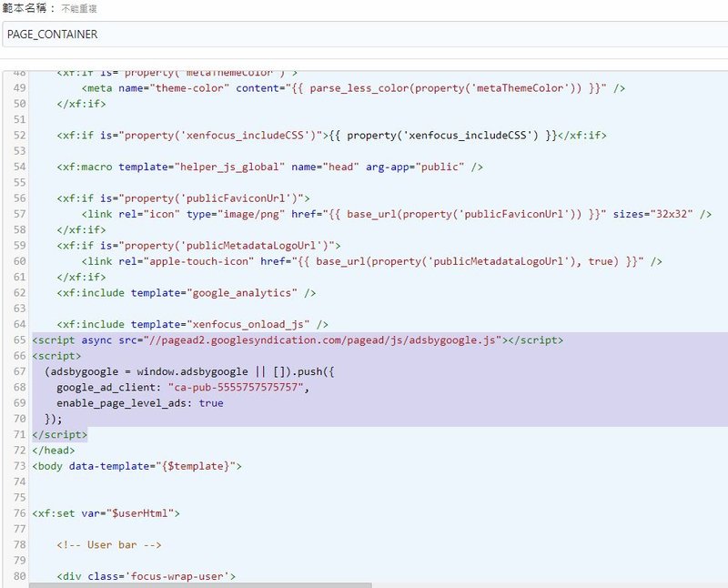Click the adsbygoogle.js script src line

298,340
